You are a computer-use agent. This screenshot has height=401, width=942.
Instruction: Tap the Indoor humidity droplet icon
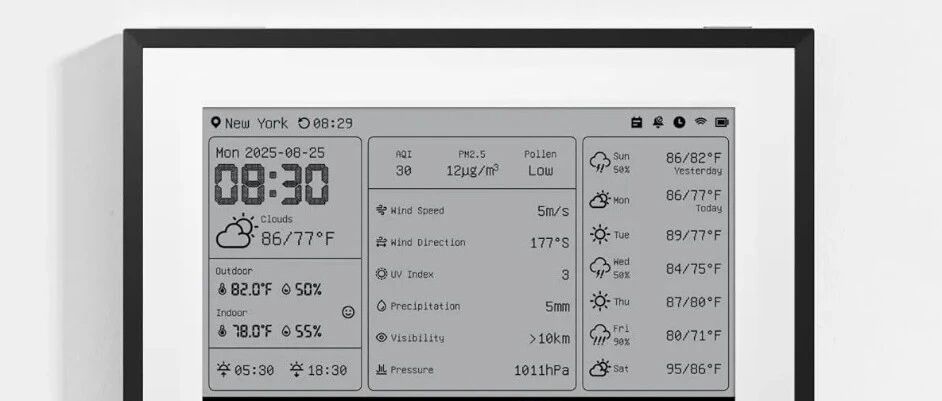286,331
